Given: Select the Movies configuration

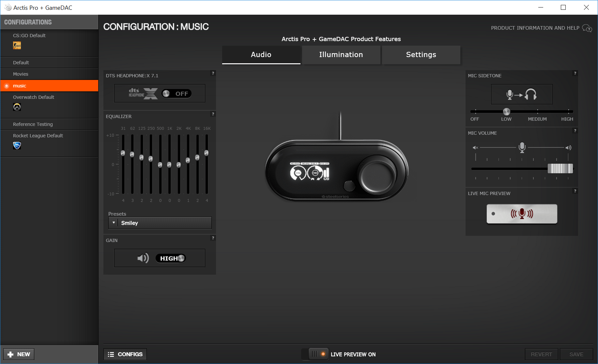Looking at the screenshot, I should (x=49, y=74).
